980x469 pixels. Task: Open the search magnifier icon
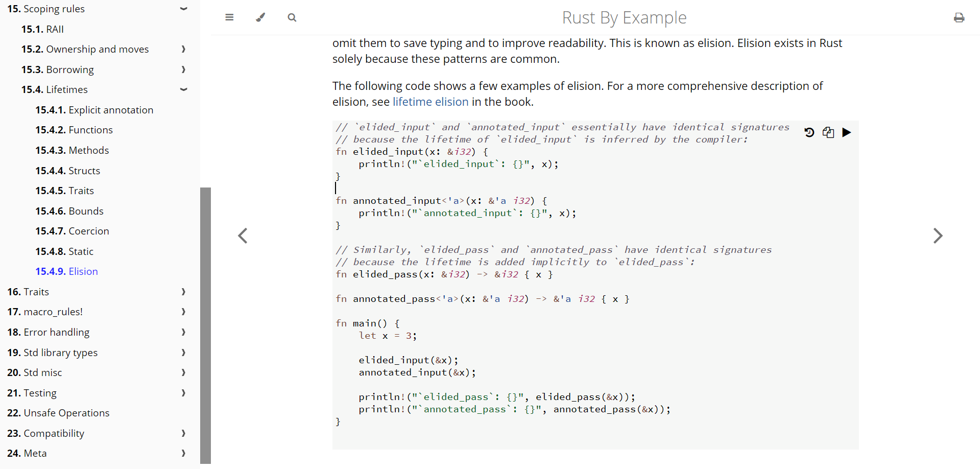292,17
